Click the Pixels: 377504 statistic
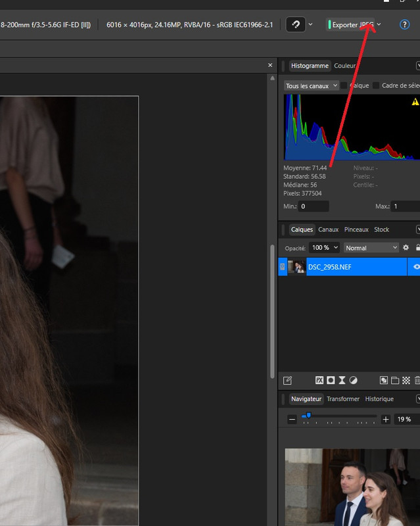Screen dimensions: 420x526 [x=302, y=193]
